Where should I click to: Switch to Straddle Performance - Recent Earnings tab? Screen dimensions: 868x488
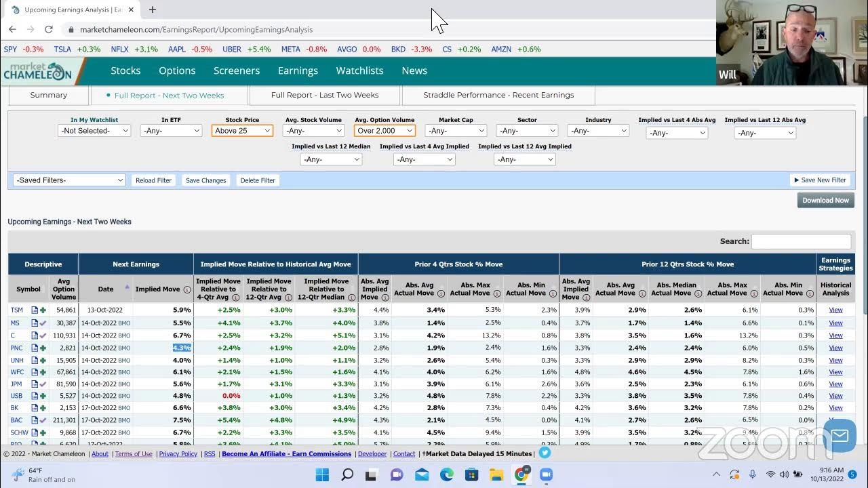point(498,96)
